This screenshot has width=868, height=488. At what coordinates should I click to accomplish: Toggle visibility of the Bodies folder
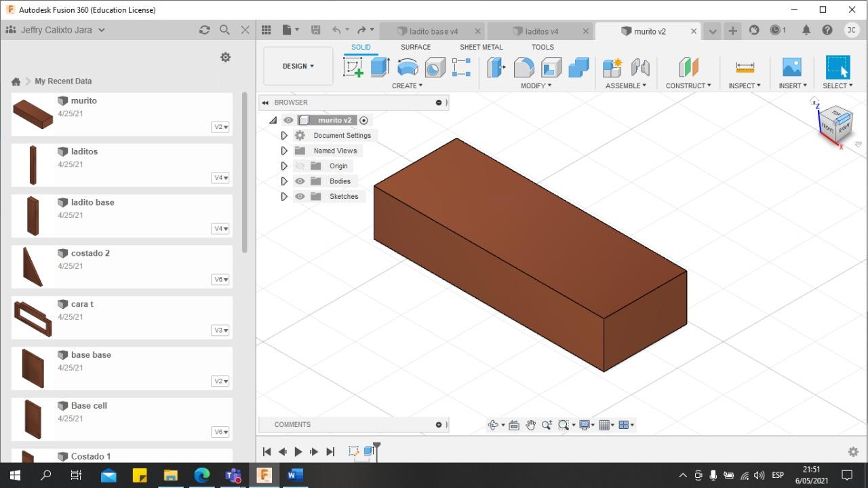[300, 181]
